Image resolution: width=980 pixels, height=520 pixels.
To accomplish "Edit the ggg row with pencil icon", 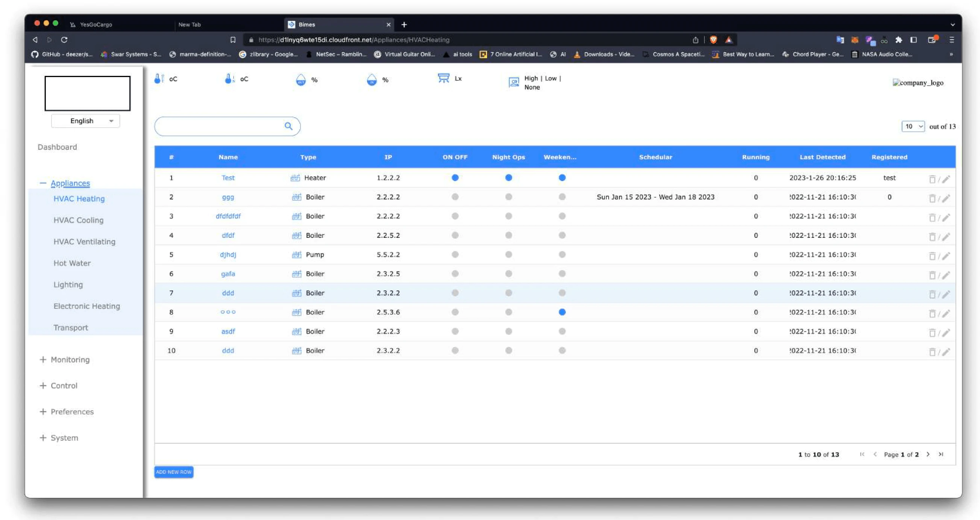I will click(946, 198).
